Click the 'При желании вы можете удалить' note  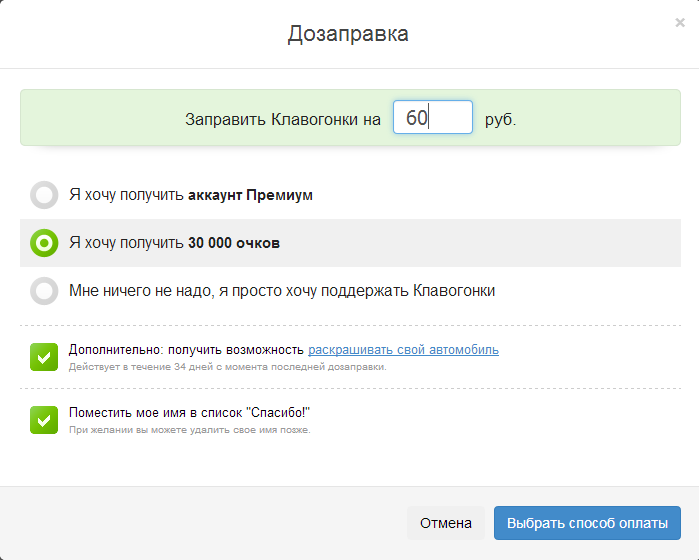coord(189,430)
